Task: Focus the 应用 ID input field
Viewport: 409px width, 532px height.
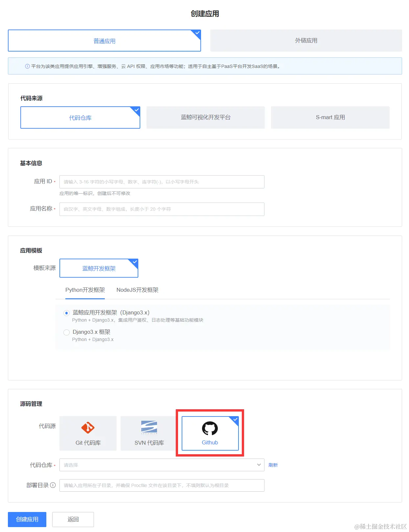Action: [x=162, y=182]
